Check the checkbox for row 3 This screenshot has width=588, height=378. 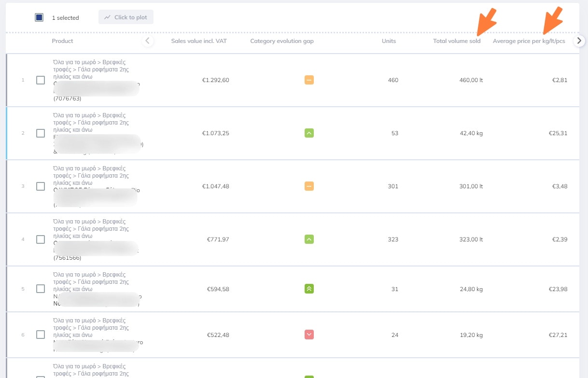click(41, 186)
